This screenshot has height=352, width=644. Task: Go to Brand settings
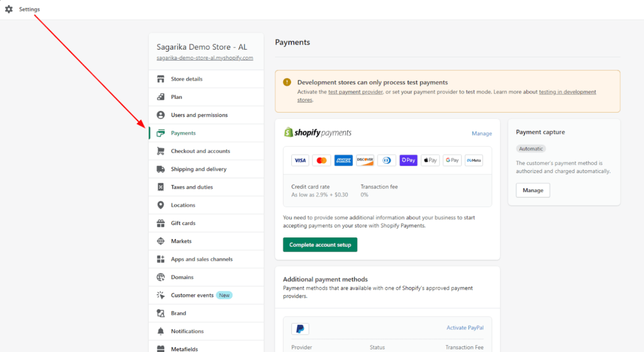pos(206,314)
